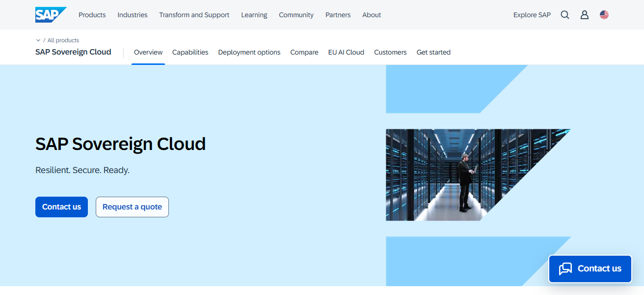Switch to the Capabilities tab
The height and width of the screenshot is (295, 644).
(190, 52)
